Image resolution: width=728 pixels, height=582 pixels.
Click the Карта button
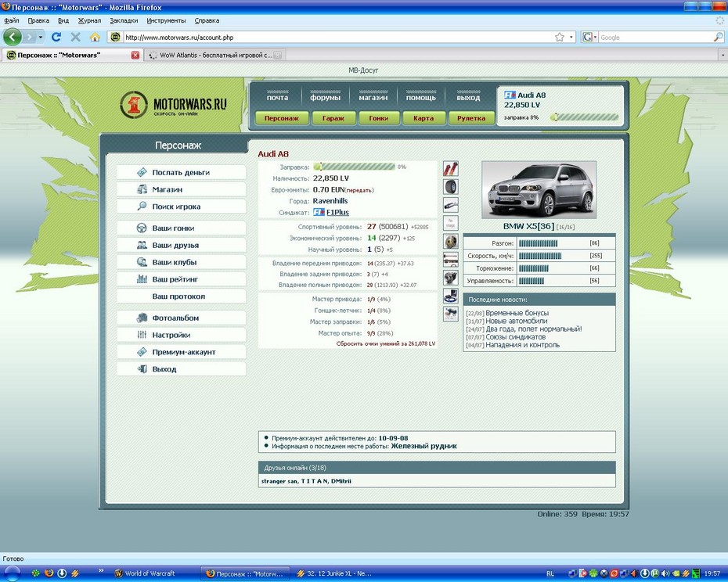click(x=423, y=118)
